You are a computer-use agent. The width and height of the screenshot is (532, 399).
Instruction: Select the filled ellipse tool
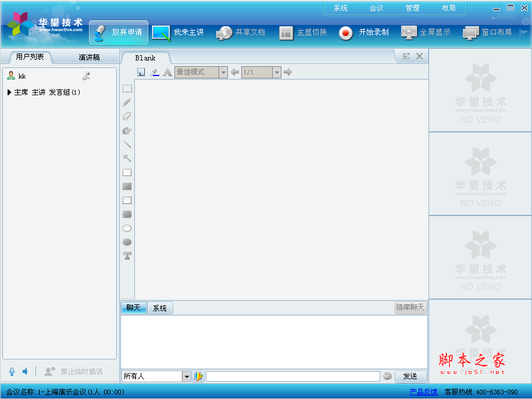point(127,242)
